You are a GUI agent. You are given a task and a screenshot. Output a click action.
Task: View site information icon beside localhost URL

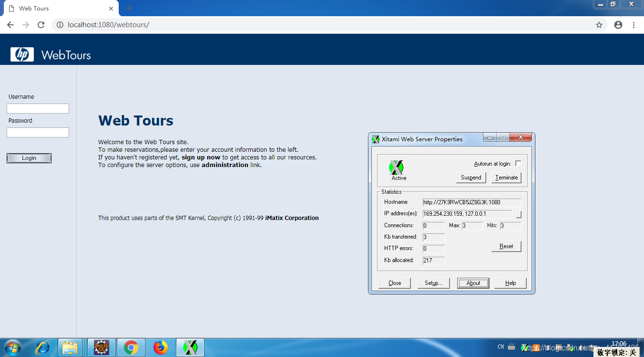coord(60,25)
